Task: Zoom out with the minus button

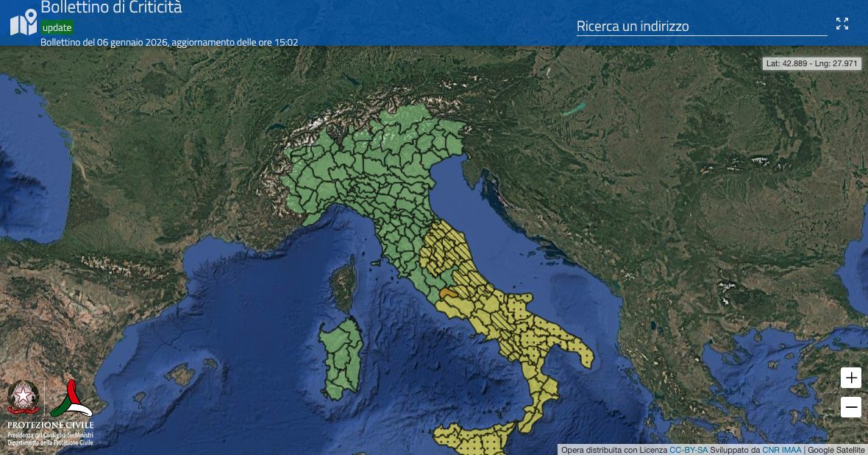Action: [851, 406]
